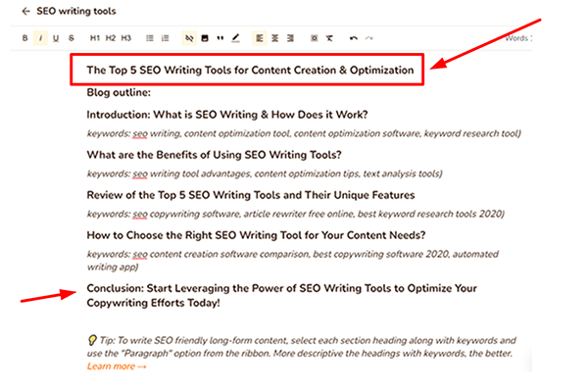Clear formatting with the toolbar icon
The height and width of the screenshot is (392, 588).
coord(329,38)
